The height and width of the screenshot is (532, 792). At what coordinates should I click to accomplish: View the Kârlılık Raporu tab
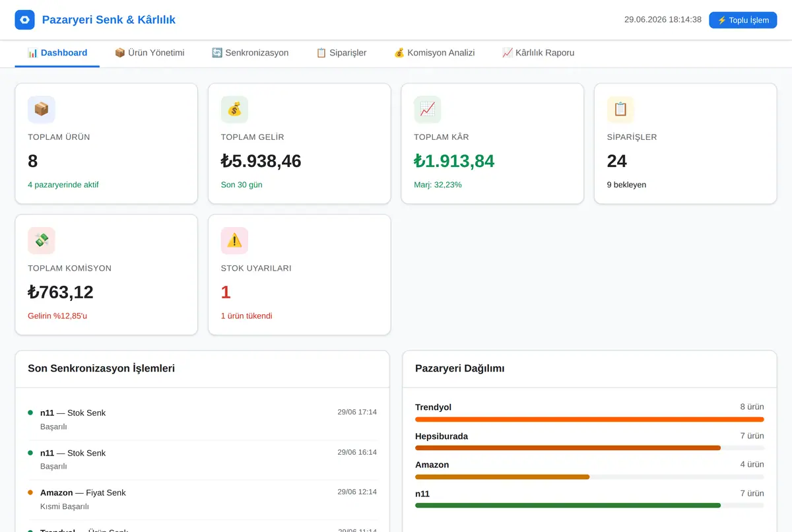pyautogui.click(x=538, y=53)
